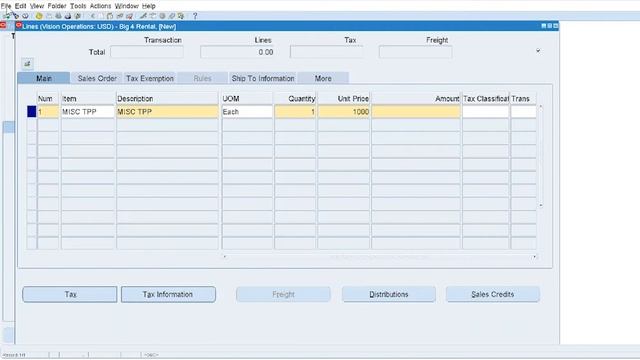Click the grid's vertical scrollbar up arrow
The height and width of the screenshot is (360, 640).
[x=541, y=107]
